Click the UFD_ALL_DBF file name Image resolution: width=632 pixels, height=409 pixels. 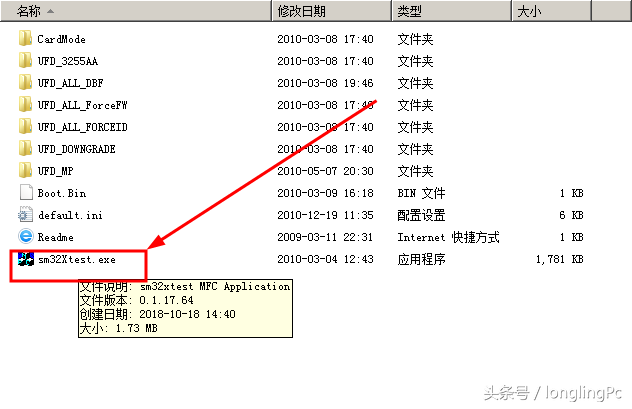pyautogui.click(x=71, y=83)
